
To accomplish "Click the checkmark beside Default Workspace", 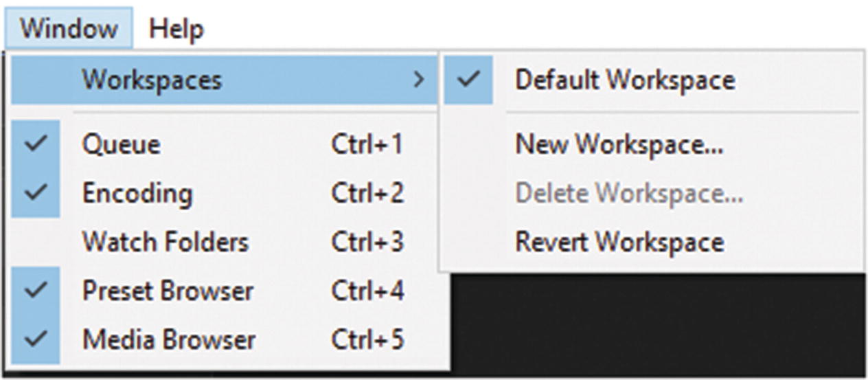I will click(468, 80).
